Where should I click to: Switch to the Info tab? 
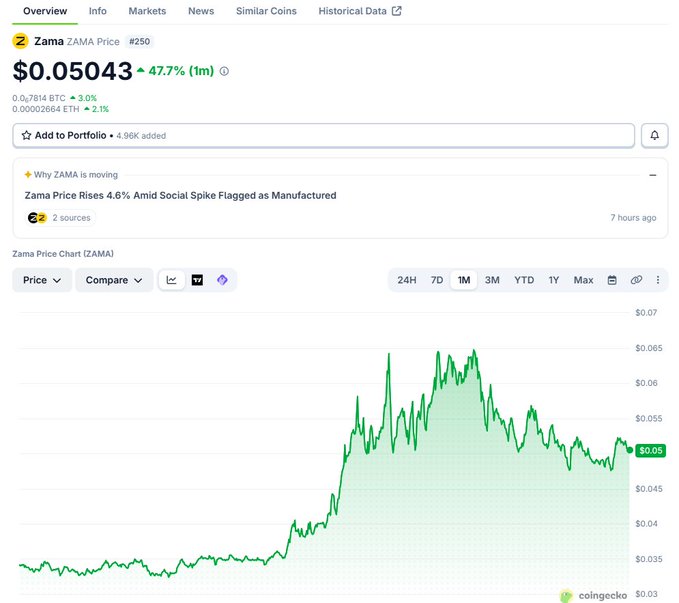click(x=97, y=11)
